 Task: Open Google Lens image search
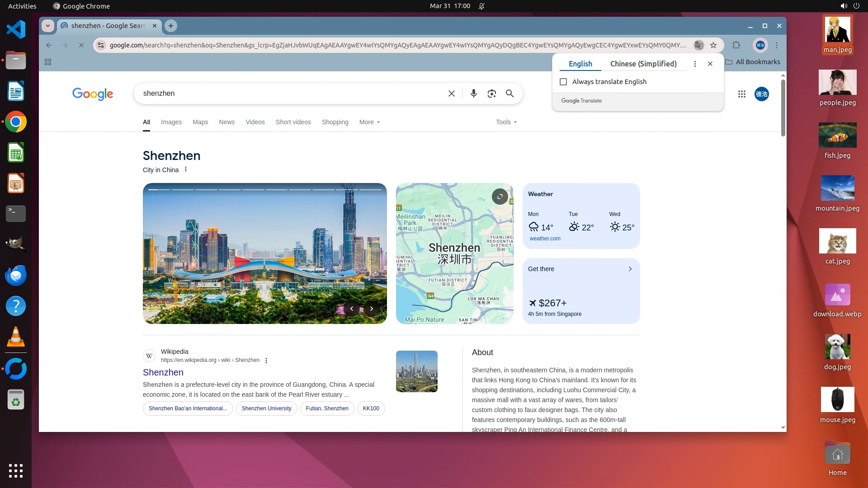pyautogui.click(x=491, y=94)
